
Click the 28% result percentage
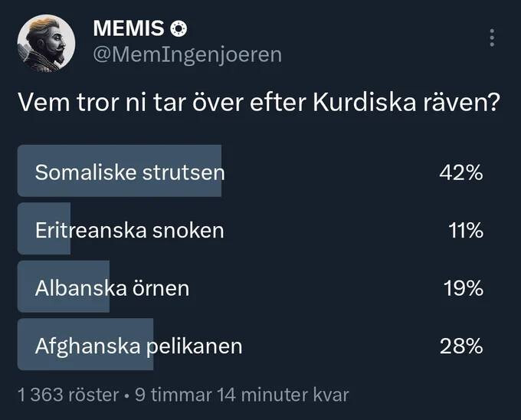coord(460,346)
